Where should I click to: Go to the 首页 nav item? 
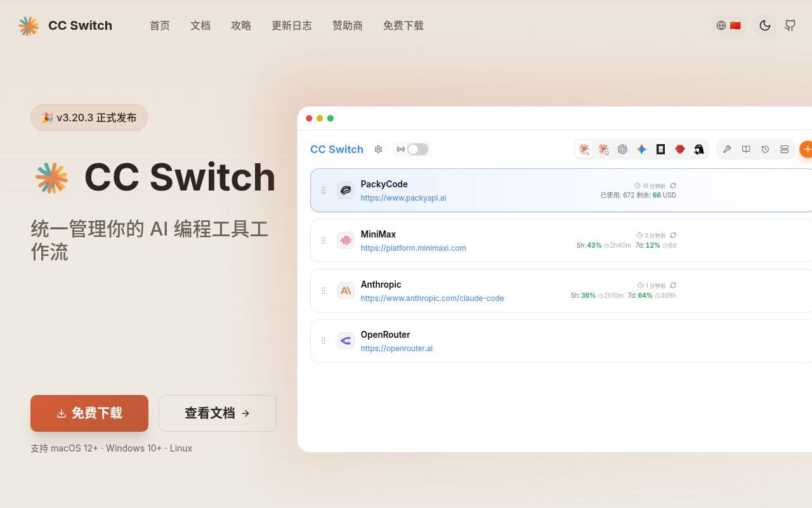click(x=160, y=25)
